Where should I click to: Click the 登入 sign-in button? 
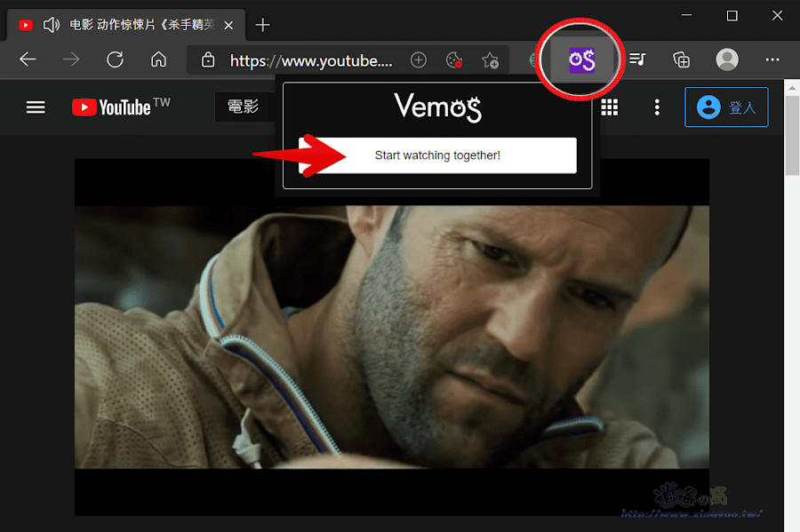[726, 107]
